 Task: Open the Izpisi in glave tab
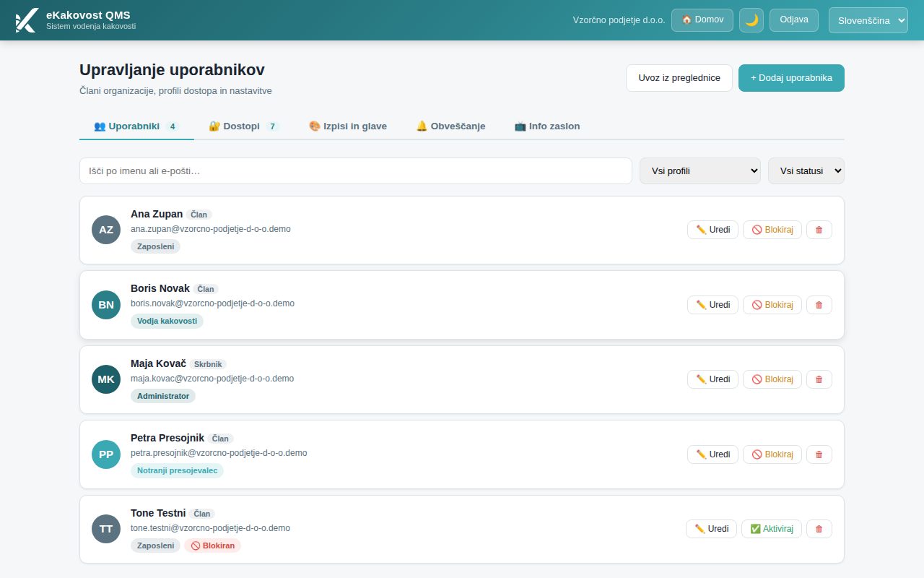pyautogui.click(x=348, y=126)
